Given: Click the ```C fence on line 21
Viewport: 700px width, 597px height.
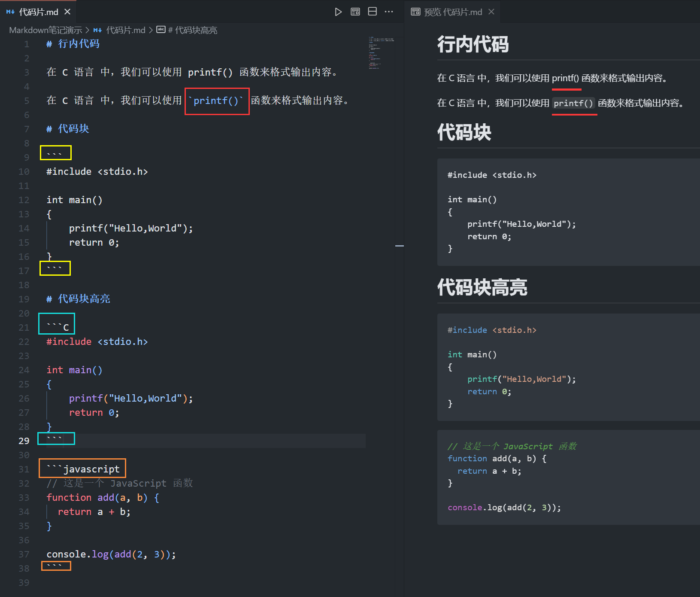Looking at the screenshot, I should [58, 327].
